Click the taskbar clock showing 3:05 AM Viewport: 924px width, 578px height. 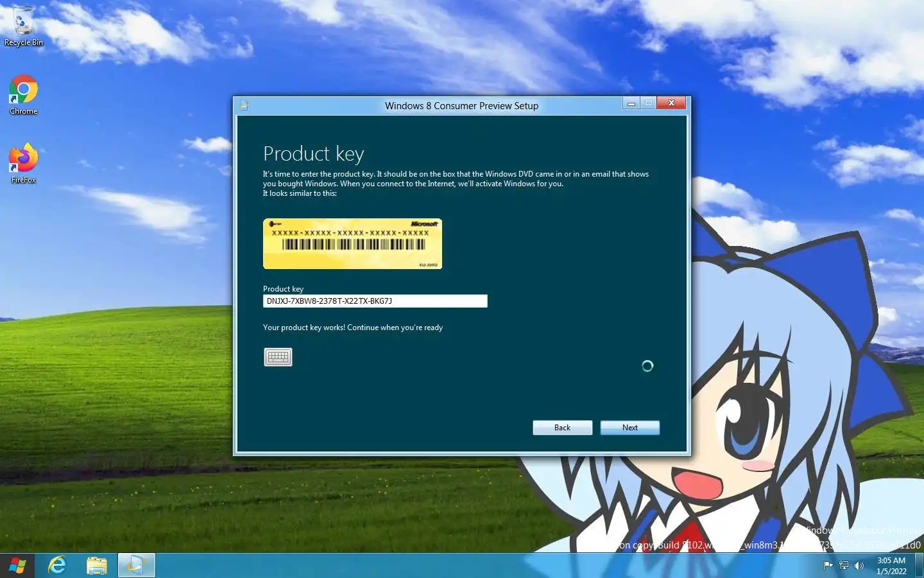coord(891,561)
